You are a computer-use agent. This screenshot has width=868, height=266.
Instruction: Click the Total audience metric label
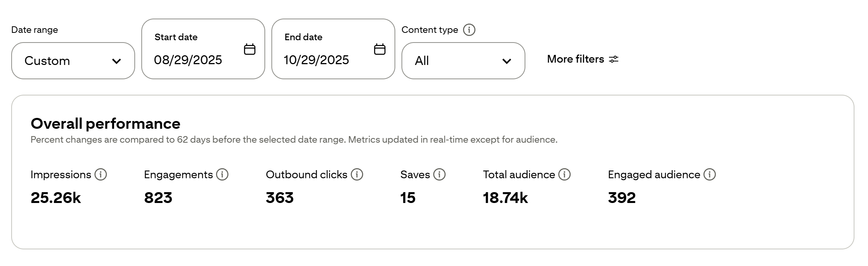[x=519, y=175]
